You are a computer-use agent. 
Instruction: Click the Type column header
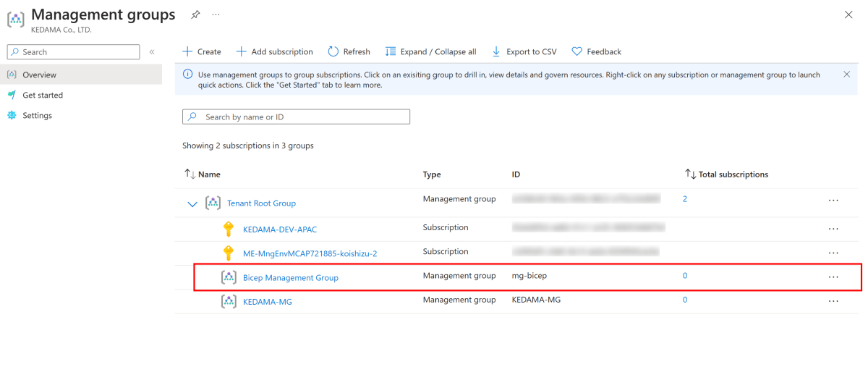432,174
